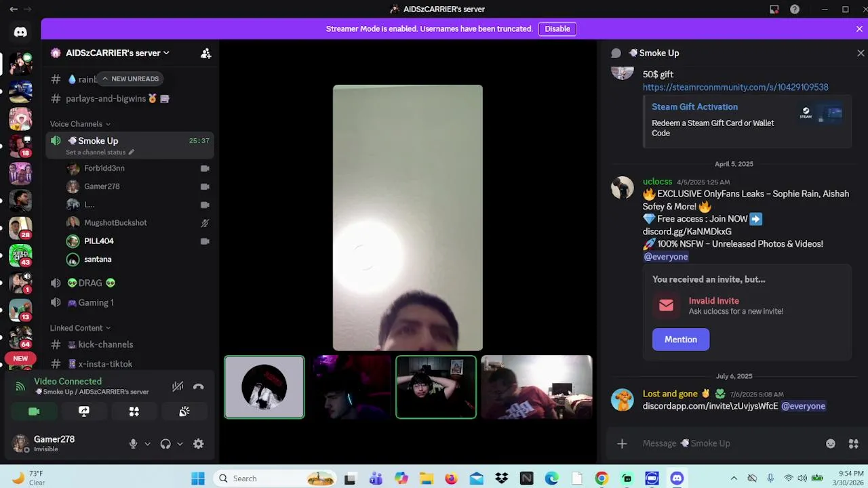Mute microphone in user panel
Image resolution: width=868 pixels, height=488 pixels.
(133, 444)
